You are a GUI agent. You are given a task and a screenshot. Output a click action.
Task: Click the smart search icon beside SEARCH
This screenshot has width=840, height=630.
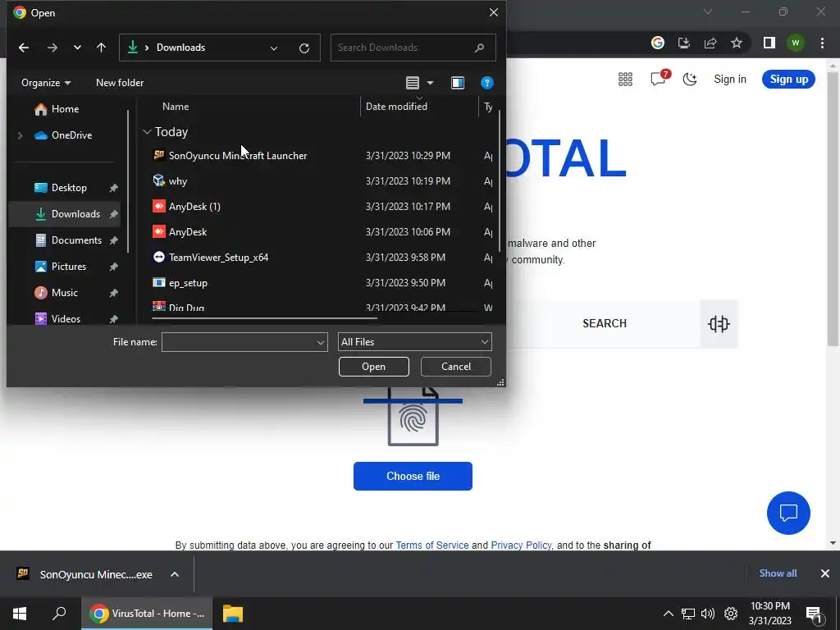coord(719,323)
